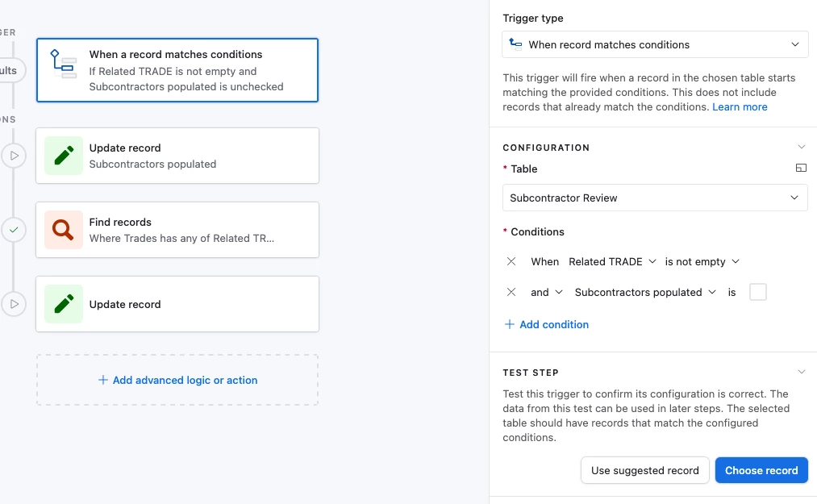
Task: Click the green pencil icon for Subcontractors populated
Action: coord(64,156)
